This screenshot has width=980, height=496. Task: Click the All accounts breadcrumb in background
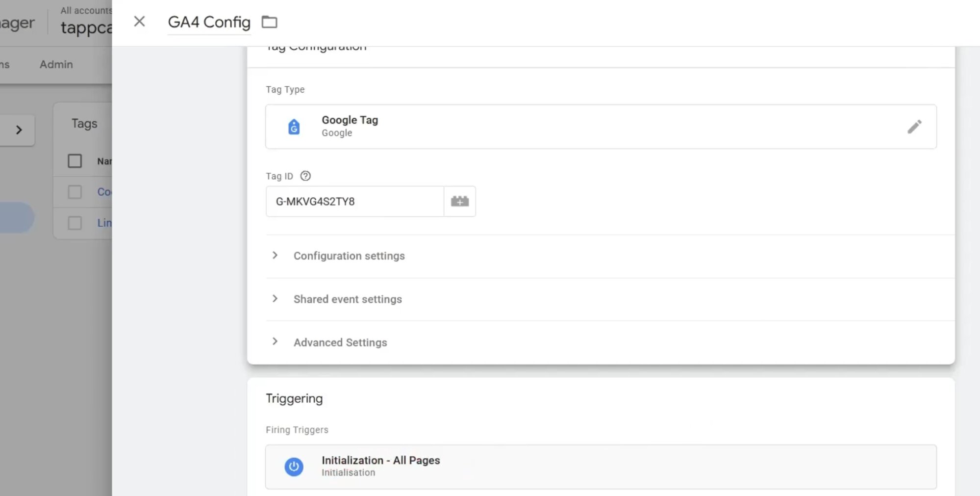[86, 10]
